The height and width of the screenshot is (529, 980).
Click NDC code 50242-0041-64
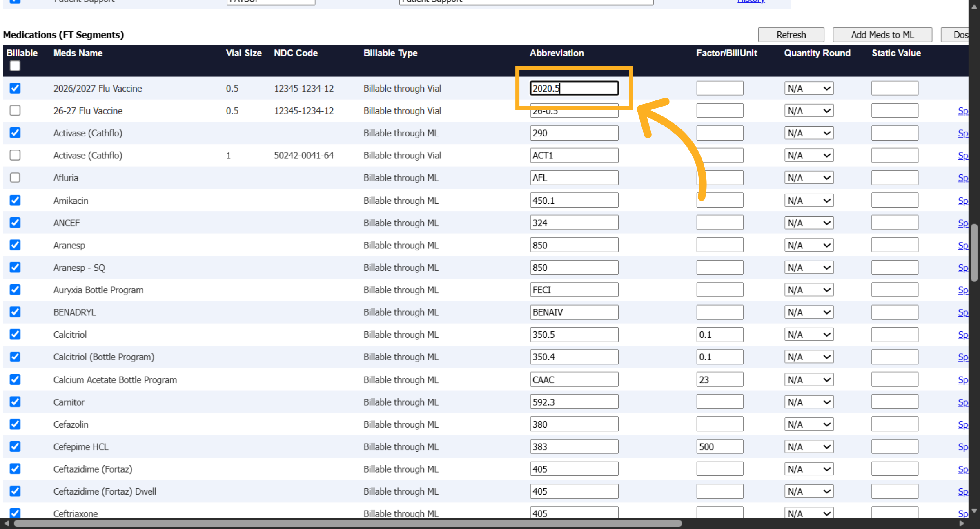click(304, 155)
